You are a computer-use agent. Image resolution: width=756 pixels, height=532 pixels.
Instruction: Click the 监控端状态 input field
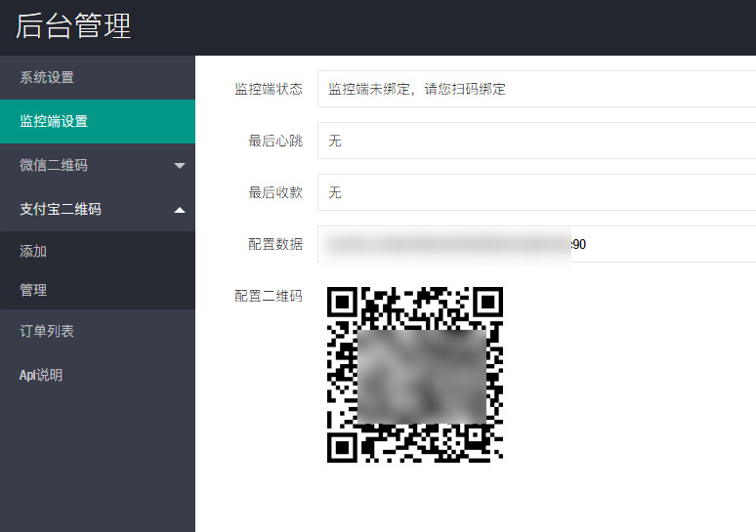click(536, 89)
